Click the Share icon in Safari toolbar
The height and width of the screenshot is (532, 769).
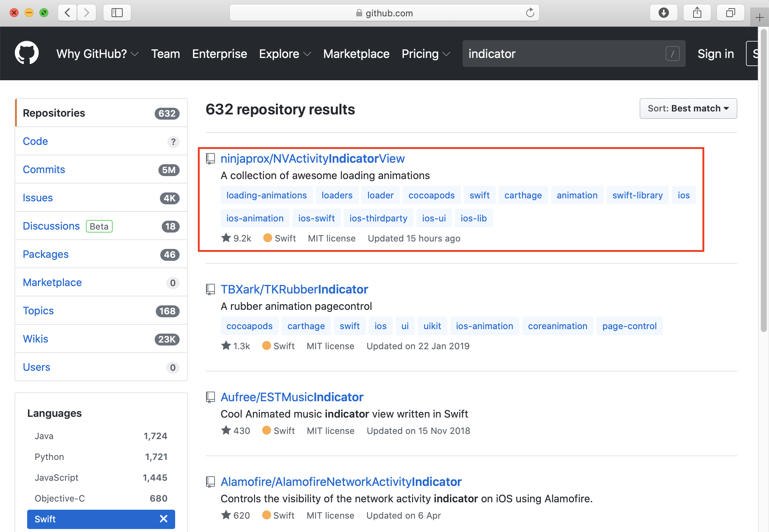tap(697, 13)
